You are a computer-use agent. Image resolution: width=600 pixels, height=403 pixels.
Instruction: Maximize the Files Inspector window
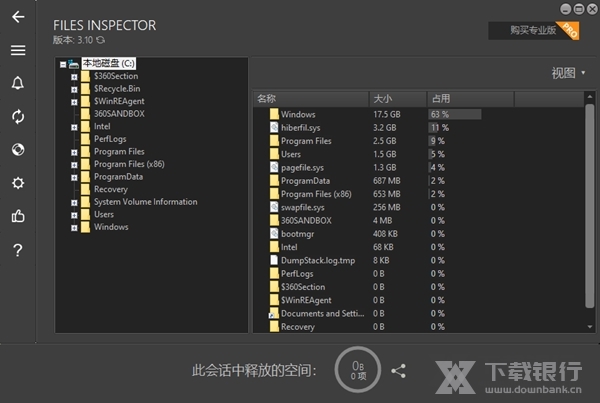[579, 9]
